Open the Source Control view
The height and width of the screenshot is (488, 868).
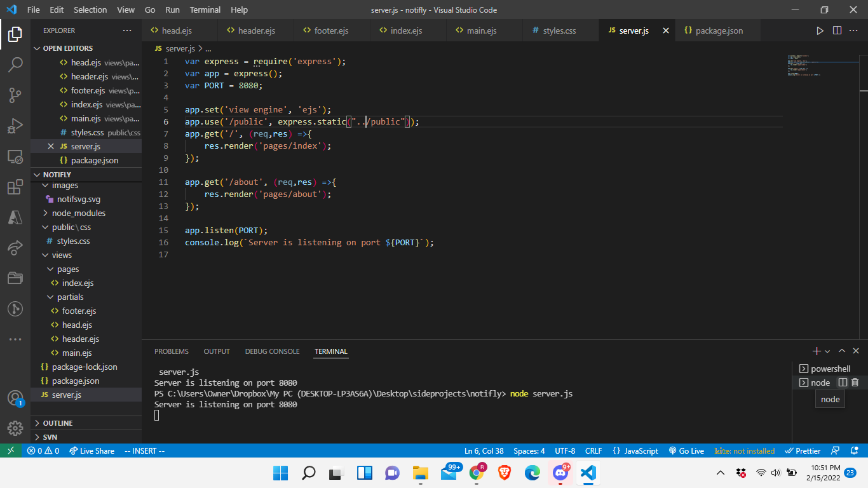[15, 95]
